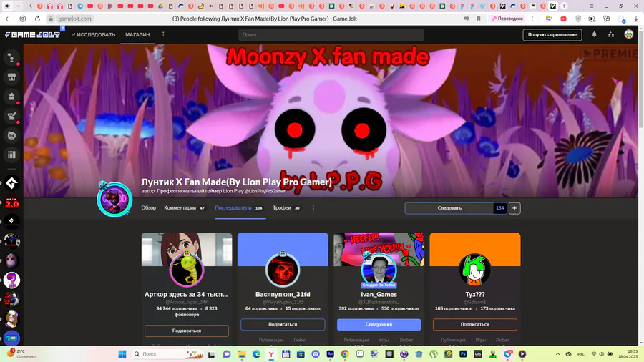
Task: Click the 134 follower count badge
Action: coord(500,208)
